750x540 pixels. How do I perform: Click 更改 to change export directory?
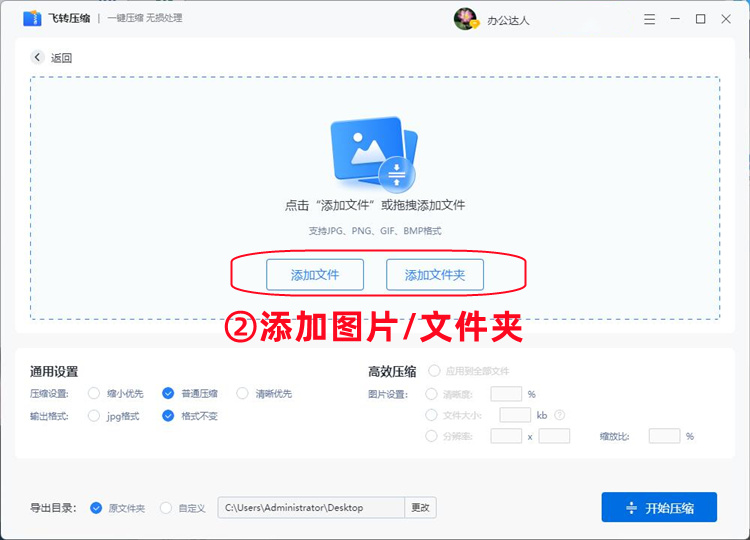(x=420, y=507)
